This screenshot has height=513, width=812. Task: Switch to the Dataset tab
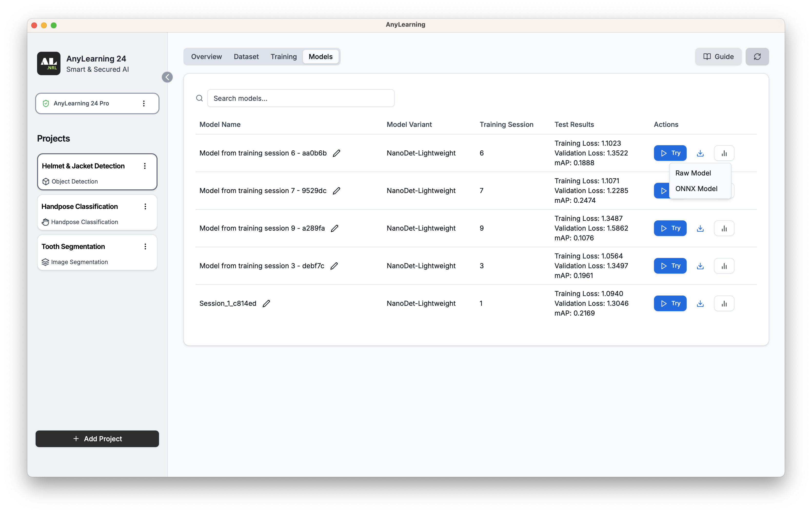pos(246,57)
